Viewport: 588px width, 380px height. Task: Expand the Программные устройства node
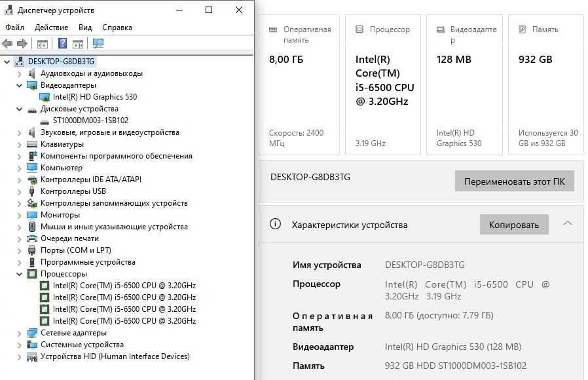(x=19, y=262)
